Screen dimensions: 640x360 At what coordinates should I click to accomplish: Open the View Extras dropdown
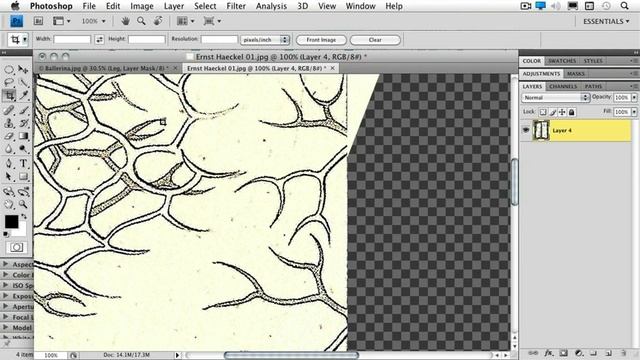(x=62, y=21)
